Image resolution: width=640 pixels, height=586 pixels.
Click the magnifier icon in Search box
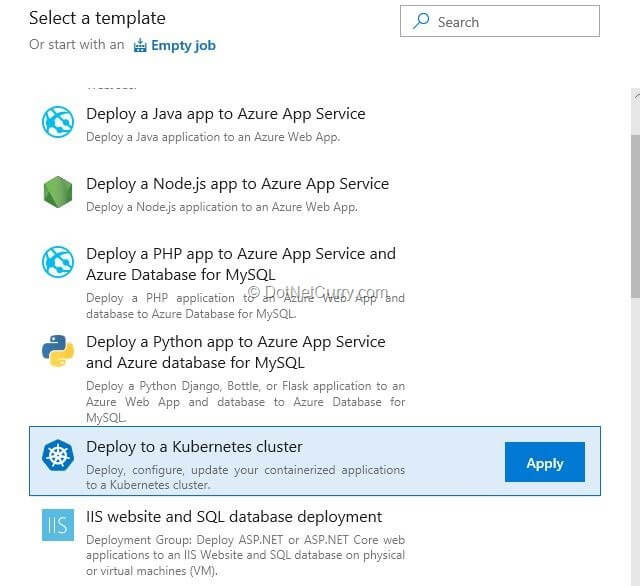422,22
